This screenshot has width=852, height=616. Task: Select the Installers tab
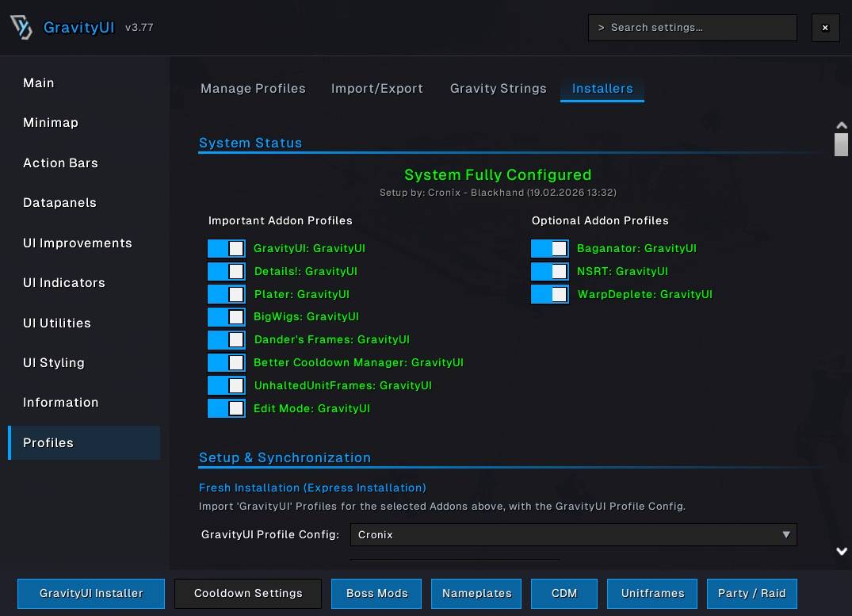point(602,89)
